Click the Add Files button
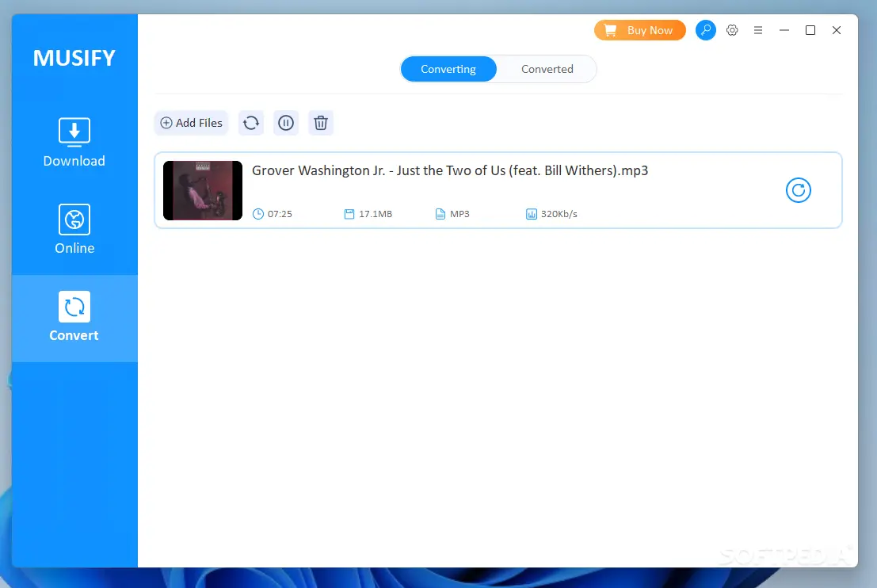 [x=191, y=123]
